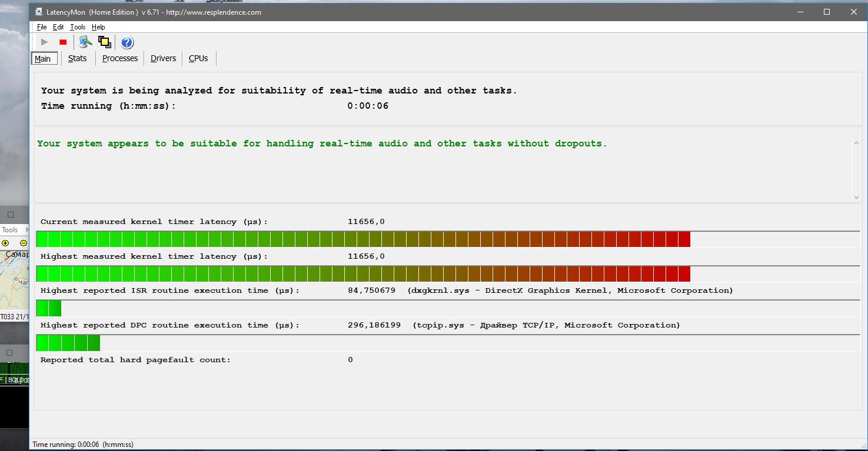Click the ISR routine execution time bar
The image size is (868, 451).
pos(448,308)
